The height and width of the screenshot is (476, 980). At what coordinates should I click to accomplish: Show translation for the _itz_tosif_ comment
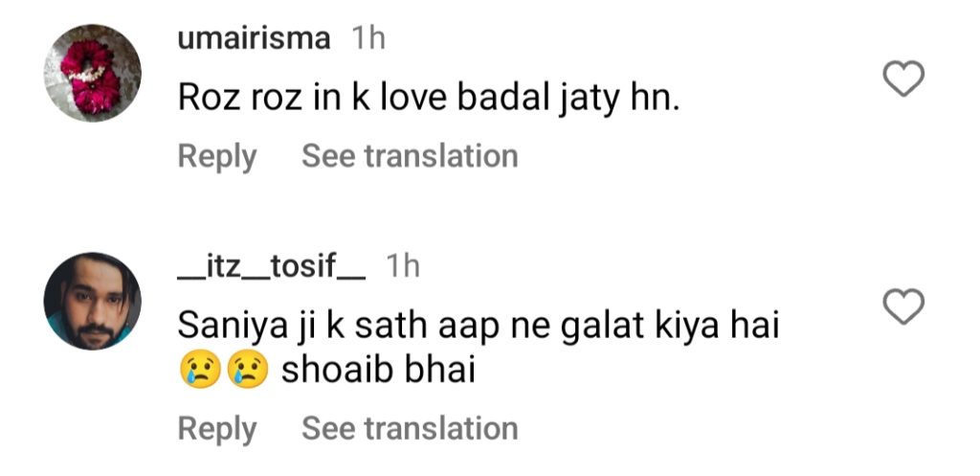click(410, 429)
